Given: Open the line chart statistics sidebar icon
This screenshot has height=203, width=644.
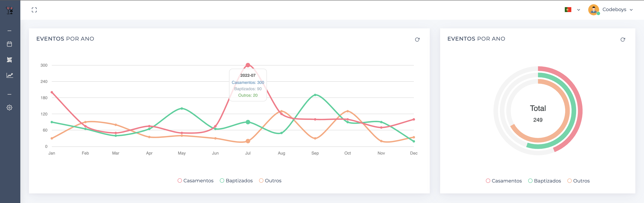Looking at the screenshot, I should (10, 75).
